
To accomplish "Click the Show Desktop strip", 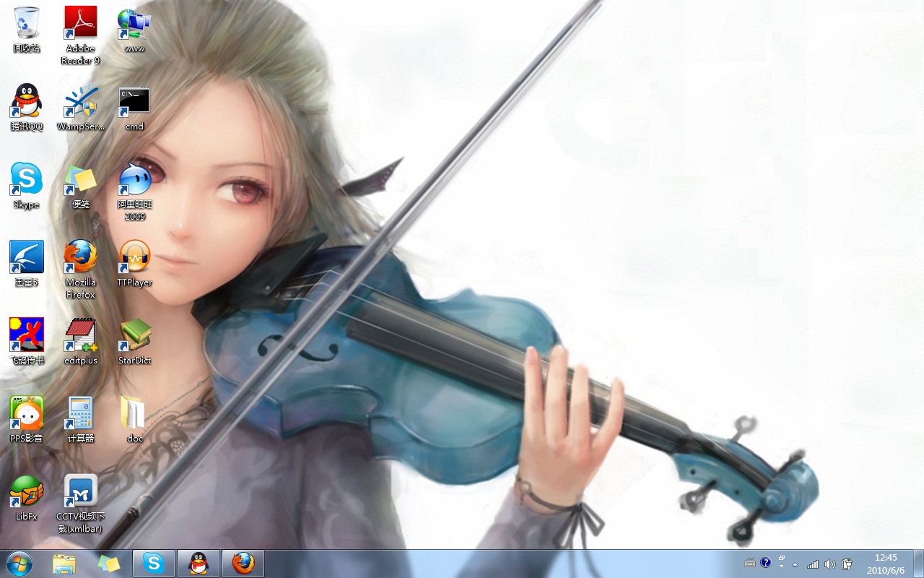I will point(918,564).
